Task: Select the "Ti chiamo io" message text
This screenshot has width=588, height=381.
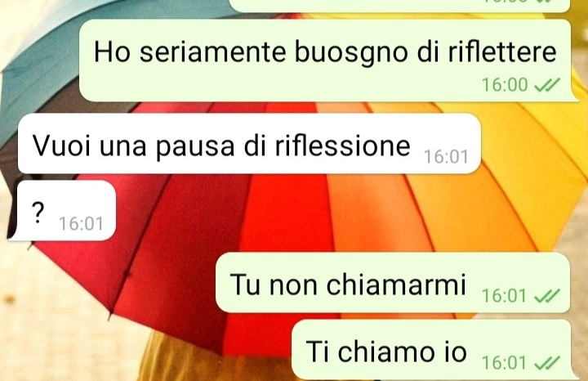Action: [386, 352]
